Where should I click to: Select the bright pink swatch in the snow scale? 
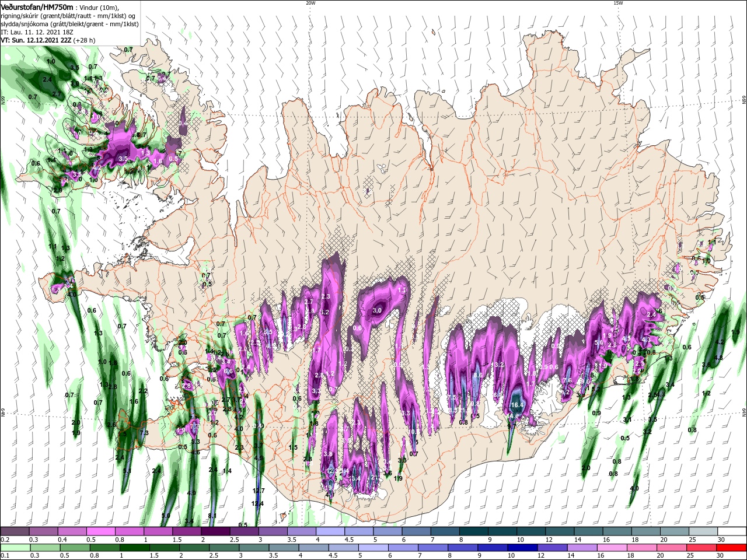pos(100,531)
